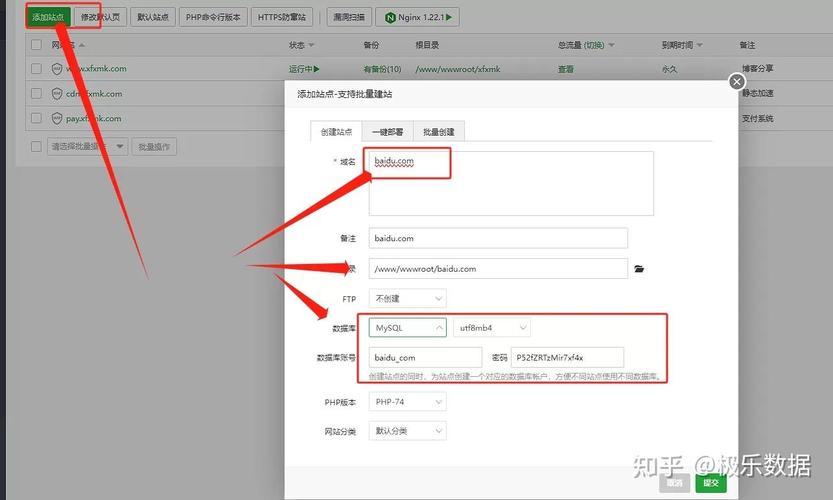Viewport: 833px width, 500px height.
Task: Open 有备份(10) backup link
Action: [382, 69]
